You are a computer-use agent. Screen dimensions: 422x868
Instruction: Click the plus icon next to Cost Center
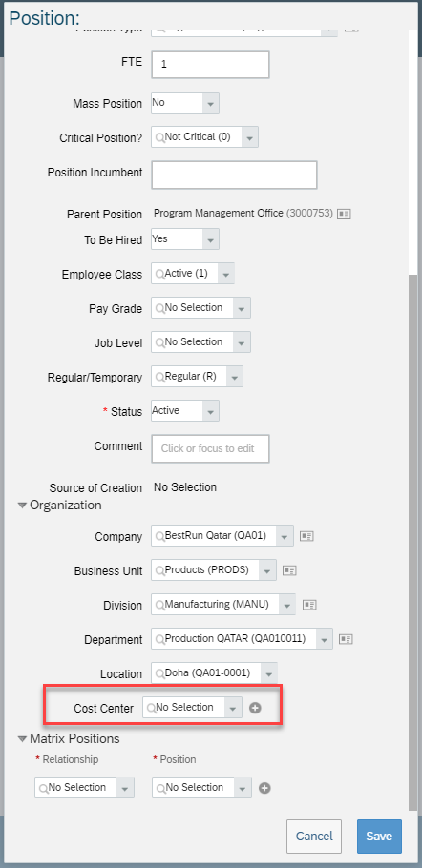[x=255, y=708]
